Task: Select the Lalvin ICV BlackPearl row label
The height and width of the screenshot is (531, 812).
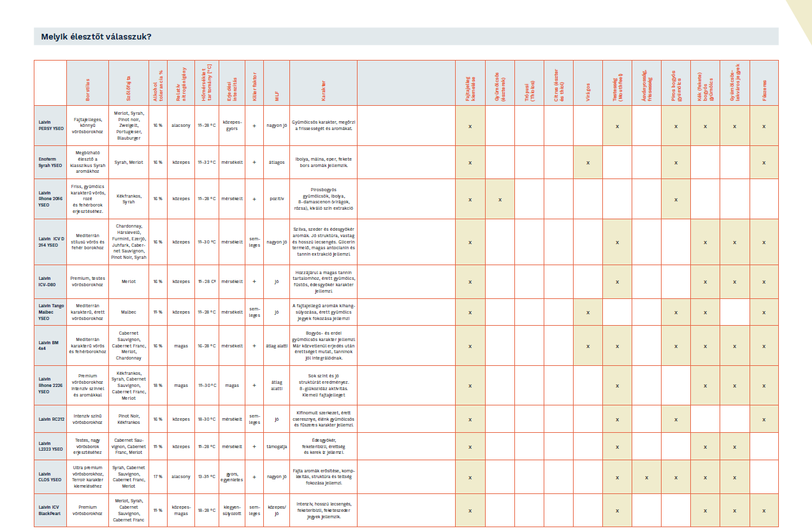Action: (50, 510)
